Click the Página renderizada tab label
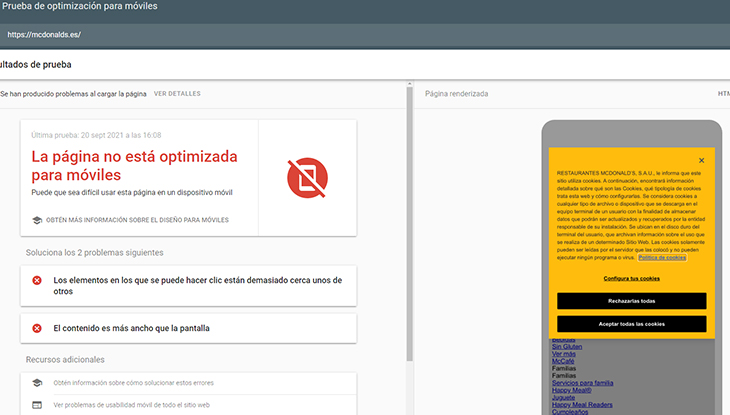This screenshot has height=415, width=730. pyautogui.click(x=457, y=94)
